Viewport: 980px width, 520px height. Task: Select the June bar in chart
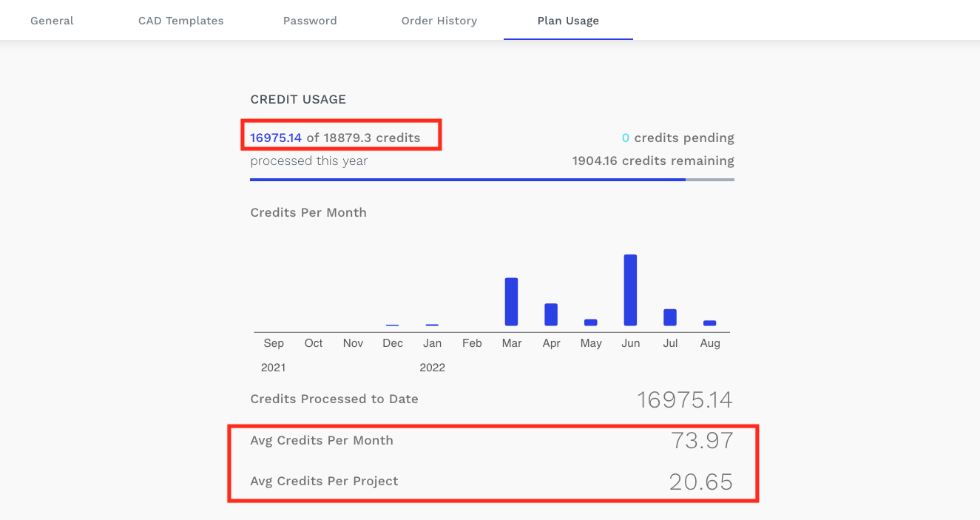pos(630,290)
